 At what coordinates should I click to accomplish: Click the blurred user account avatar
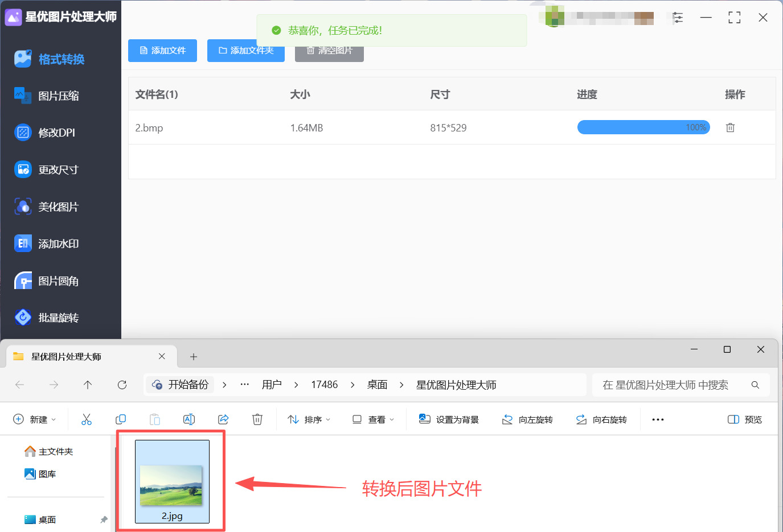[x=554, y=16]
